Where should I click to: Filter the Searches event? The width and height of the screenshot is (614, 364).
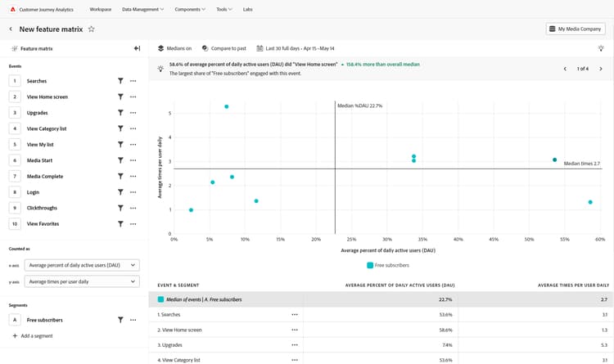click(x=120, y=81)
